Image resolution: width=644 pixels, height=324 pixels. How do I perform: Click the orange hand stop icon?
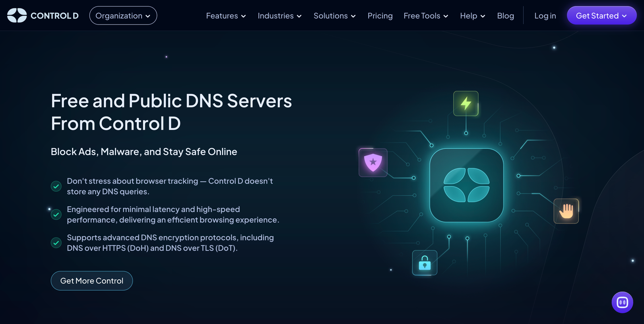(x=566, y=211)
